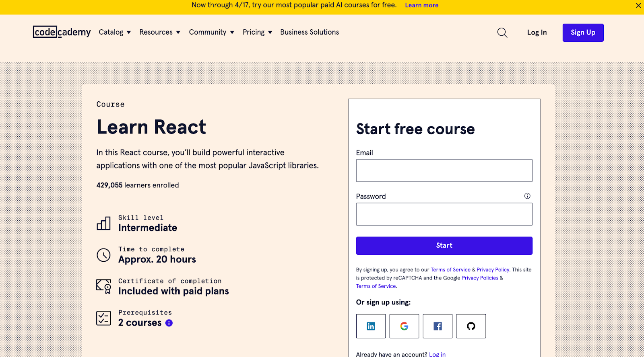Click the '2 courses' prerequisites text
644x357 pixels.
140,323
